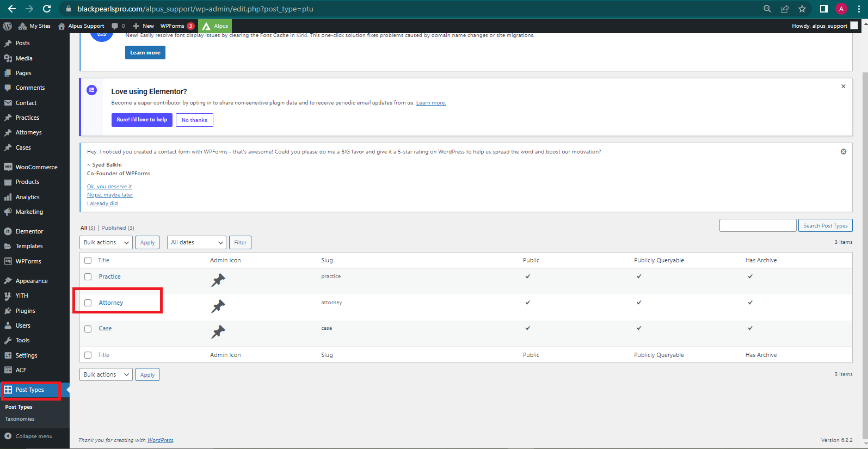Screen dimensions: 868x449
Task: Check the top select-all Title checkbox
Action: [88, 260]
